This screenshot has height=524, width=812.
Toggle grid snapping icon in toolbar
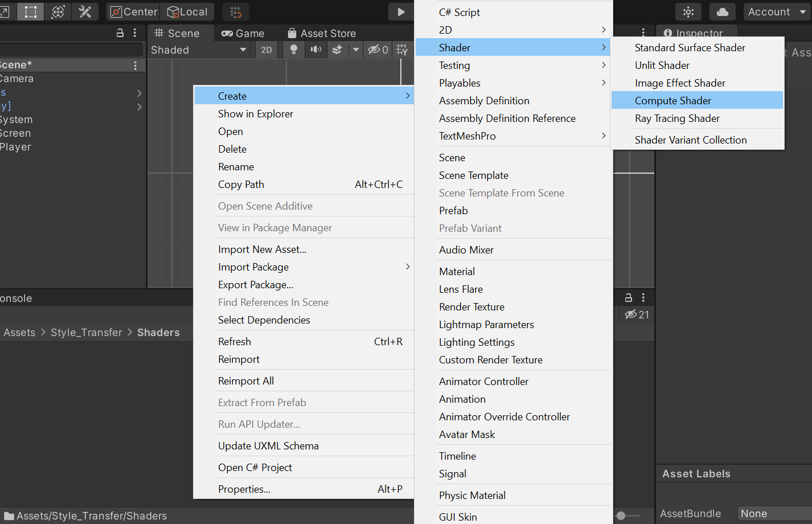(x=236, y=12)
